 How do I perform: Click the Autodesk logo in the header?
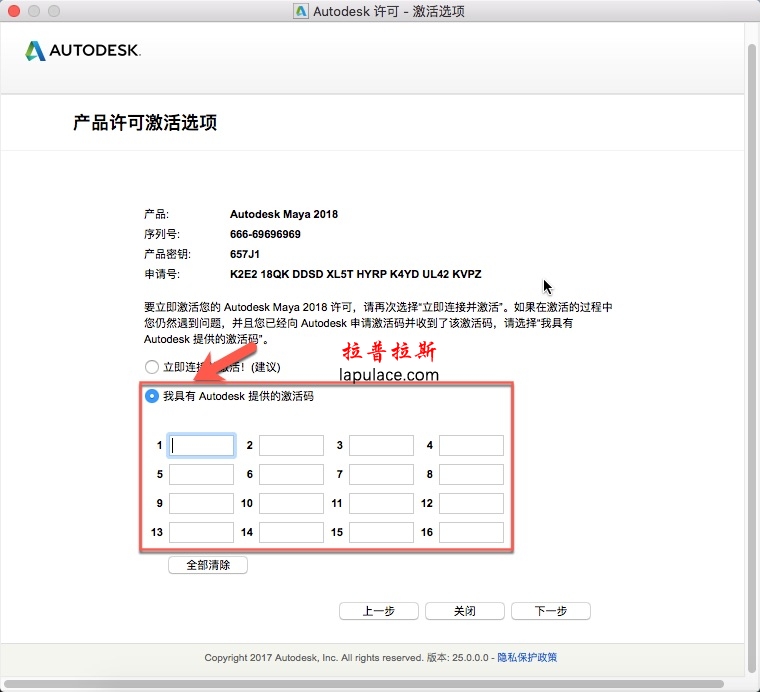(x=83, y=50)
